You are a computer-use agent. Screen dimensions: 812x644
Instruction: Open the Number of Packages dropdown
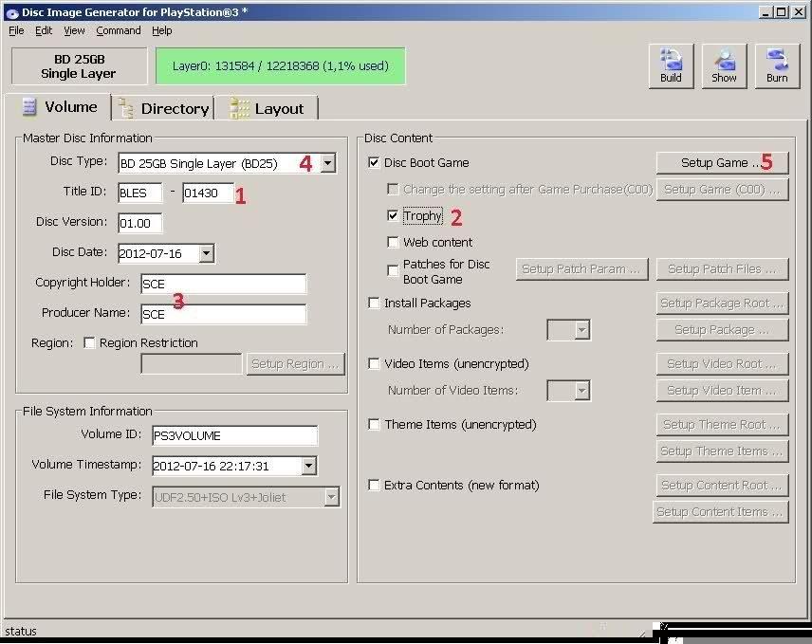tap(582, 330)
